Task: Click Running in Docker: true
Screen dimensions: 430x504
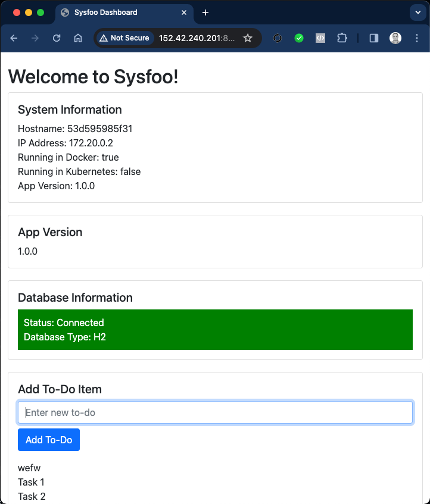Action: (x=68, y=157)
